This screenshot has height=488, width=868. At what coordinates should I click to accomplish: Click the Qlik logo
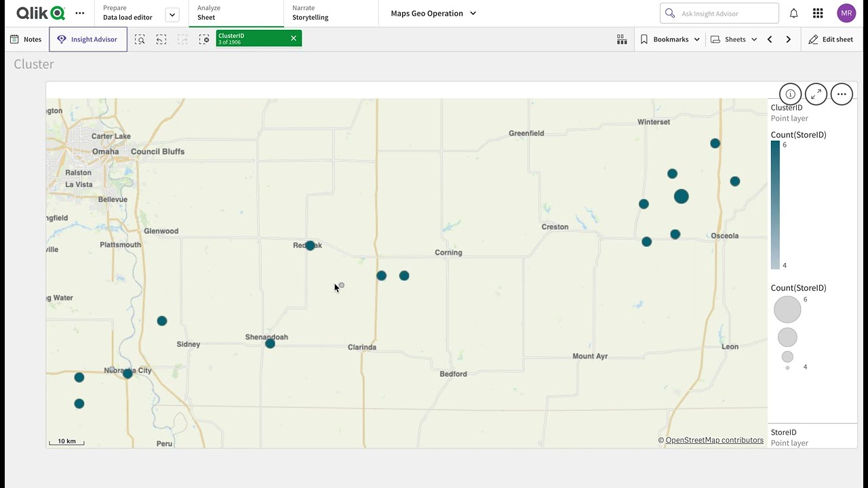click(x=41, y=13)
